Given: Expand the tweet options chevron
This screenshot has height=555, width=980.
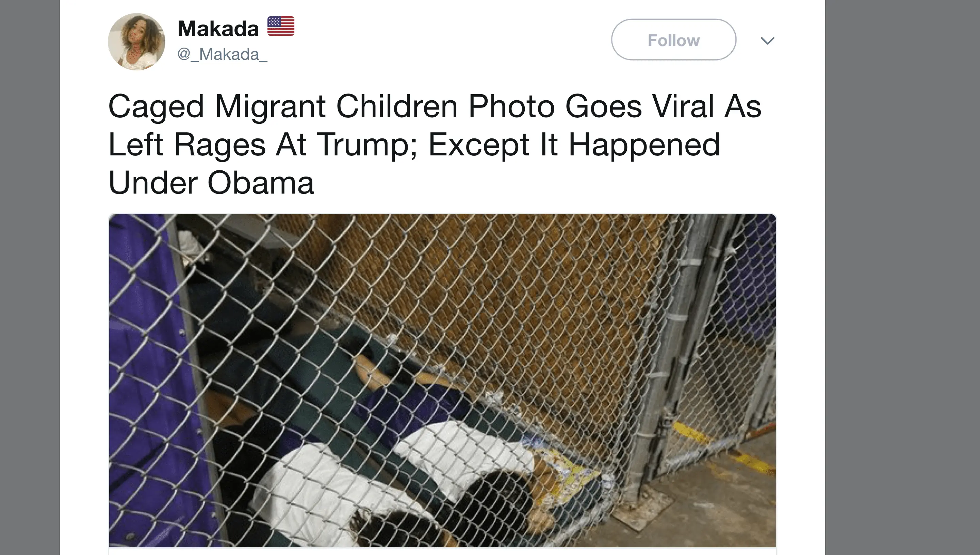Looking at the screenshot, I should pos(767,40).
